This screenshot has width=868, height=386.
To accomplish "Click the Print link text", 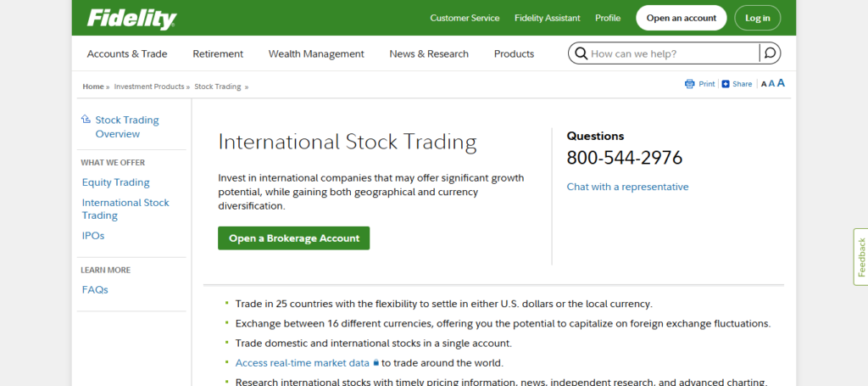I will tap(707, 84).
